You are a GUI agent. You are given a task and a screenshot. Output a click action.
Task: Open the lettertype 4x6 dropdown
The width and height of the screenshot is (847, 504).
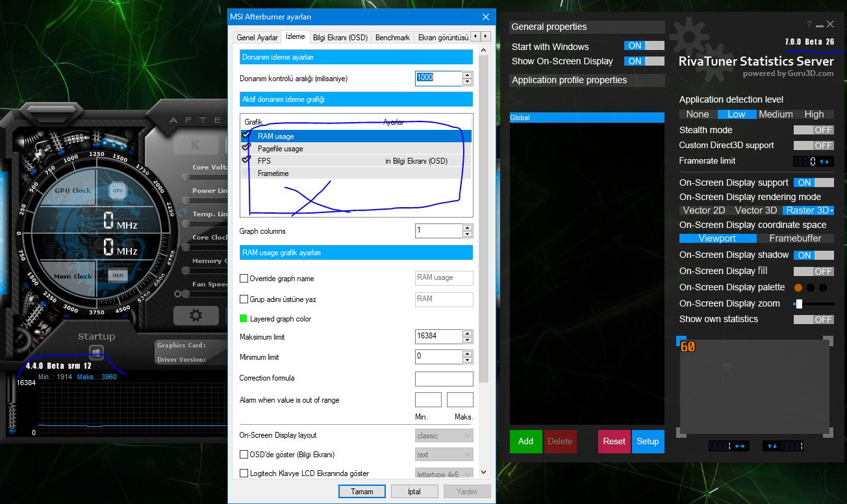click(x=444, y=474)
